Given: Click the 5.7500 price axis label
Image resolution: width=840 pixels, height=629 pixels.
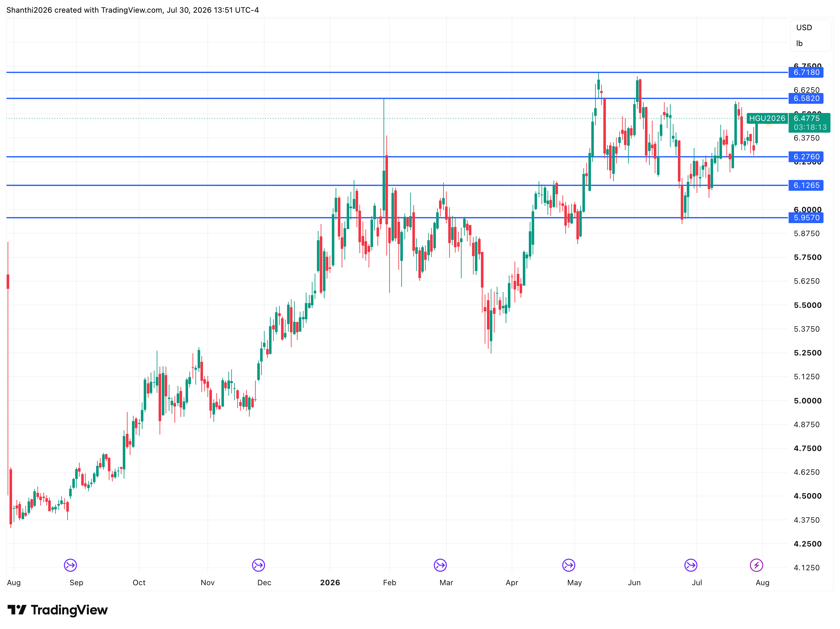Looking at the screenshot, I should click(807, 257).
